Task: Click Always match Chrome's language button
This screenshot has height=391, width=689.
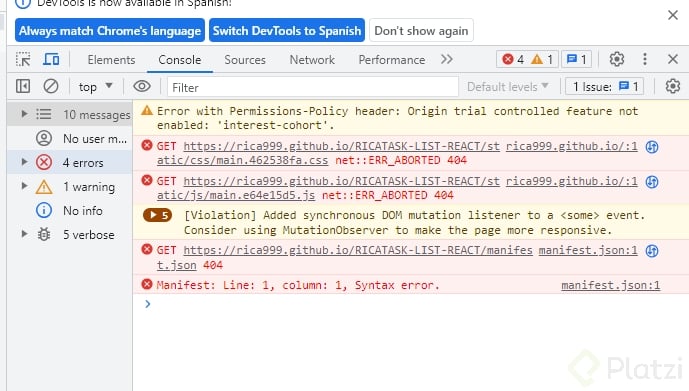Action: click(x=110, y=30)
